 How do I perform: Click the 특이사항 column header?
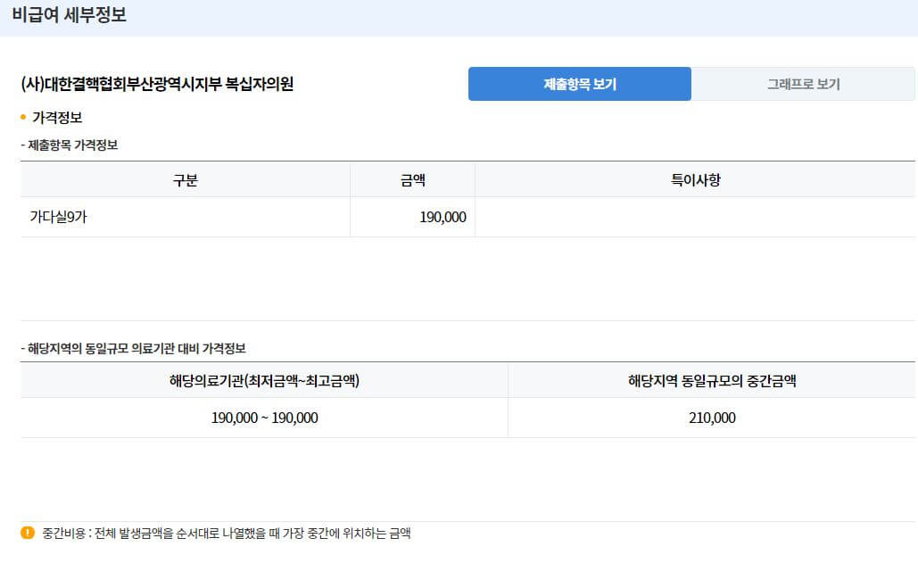click(695, 179)
